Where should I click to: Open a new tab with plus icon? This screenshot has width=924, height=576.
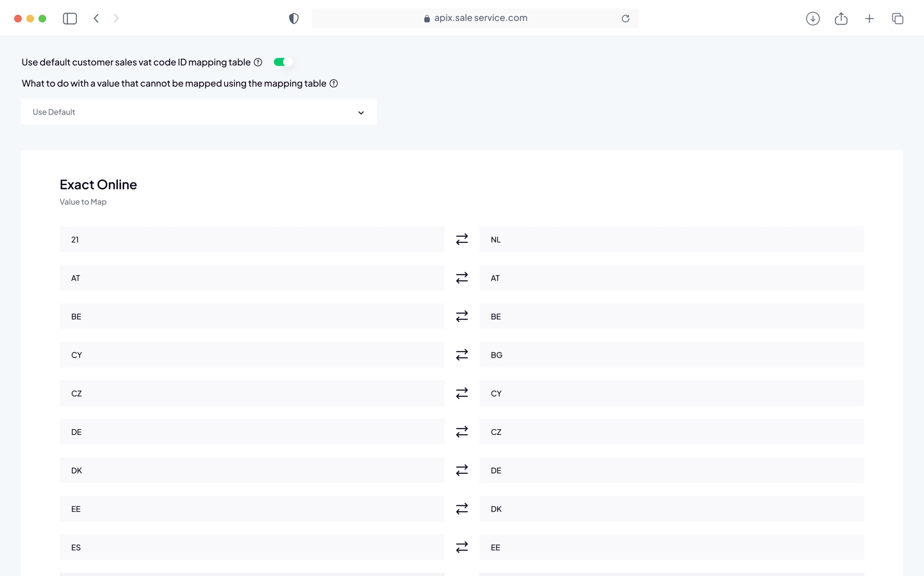tap(869, 18)
